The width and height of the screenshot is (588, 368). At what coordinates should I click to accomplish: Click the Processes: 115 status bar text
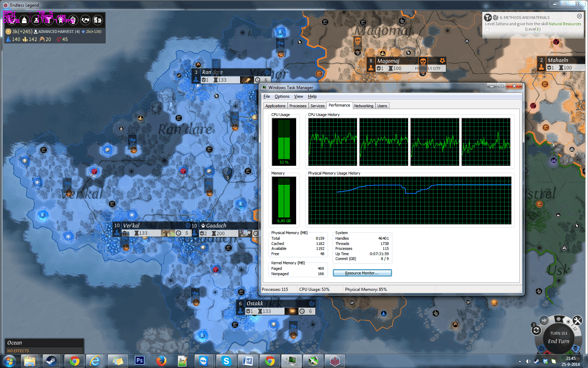[x=275, y=289]
